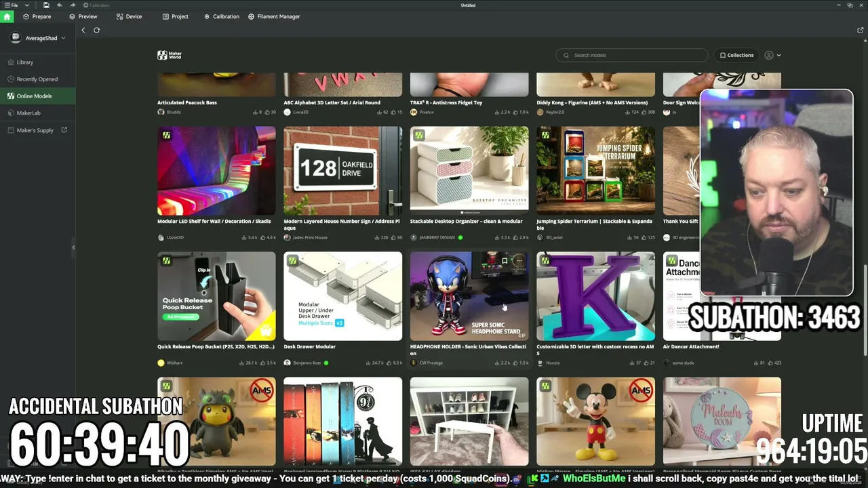Open Diddy Kong Figurine title link
Viewport: 868px width, 488px height.
[x=592, y=102]
